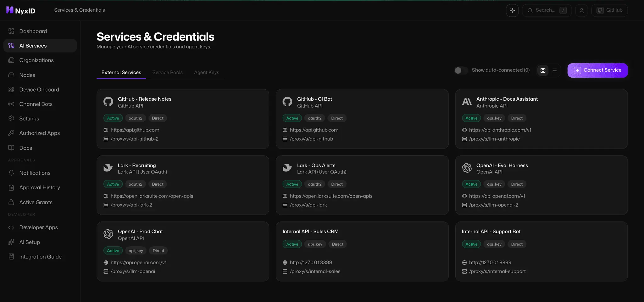Open Active Grants page
644x302 pixels.
(x=40, y=202)
